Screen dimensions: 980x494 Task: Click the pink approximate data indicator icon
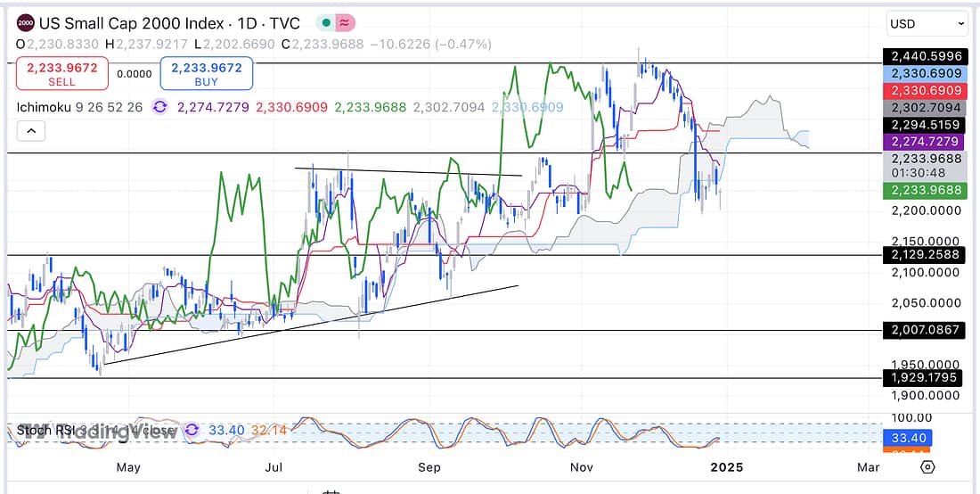tap(345, 23)
